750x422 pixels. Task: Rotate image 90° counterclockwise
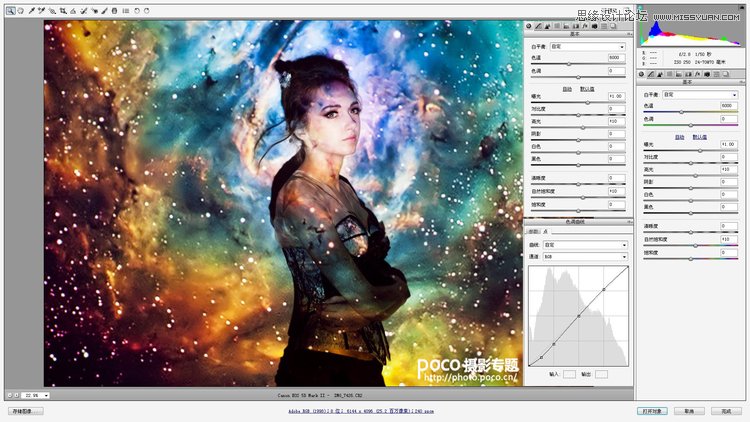click(137, 10)
